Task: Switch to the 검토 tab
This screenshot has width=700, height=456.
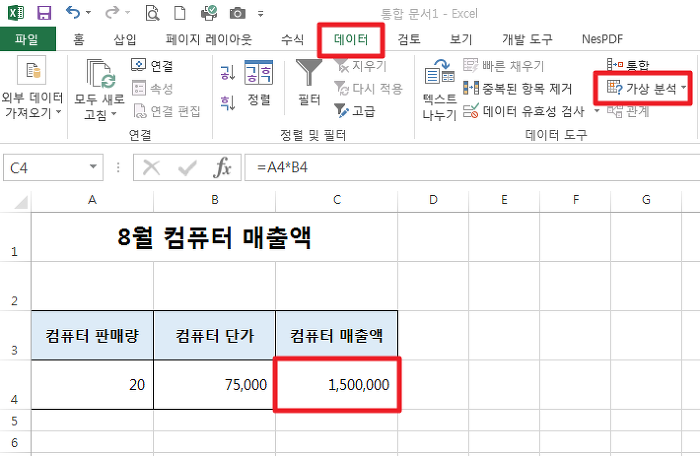Action: pos(409,39)
